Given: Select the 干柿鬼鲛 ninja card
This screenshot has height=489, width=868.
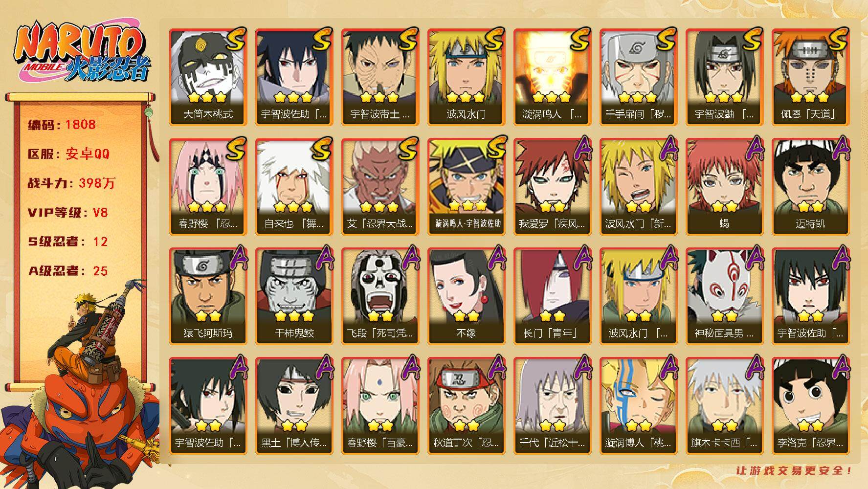Looking at the screenshot, I should (294, 296).
